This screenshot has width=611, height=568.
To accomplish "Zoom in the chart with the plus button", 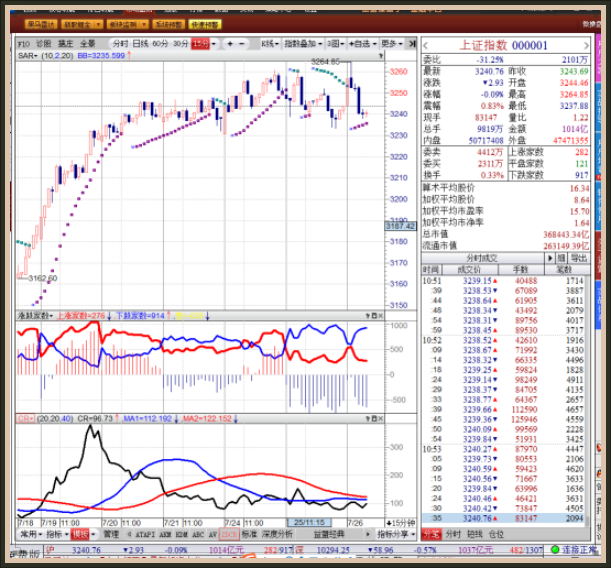I will tap(230, 44).
